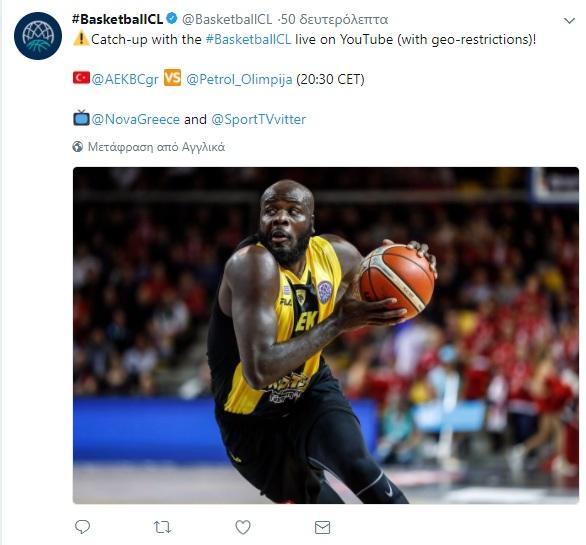Viewport: 586px width, 545px height.
Task: Open the @AEKBCgr mention
Action: click(x=125, y=79)
